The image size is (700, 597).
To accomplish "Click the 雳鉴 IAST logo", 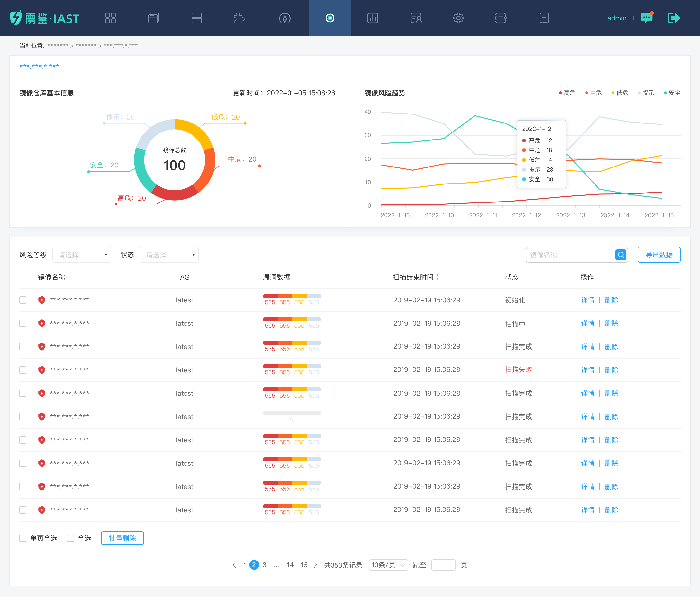I will click(x=44, y=18).
